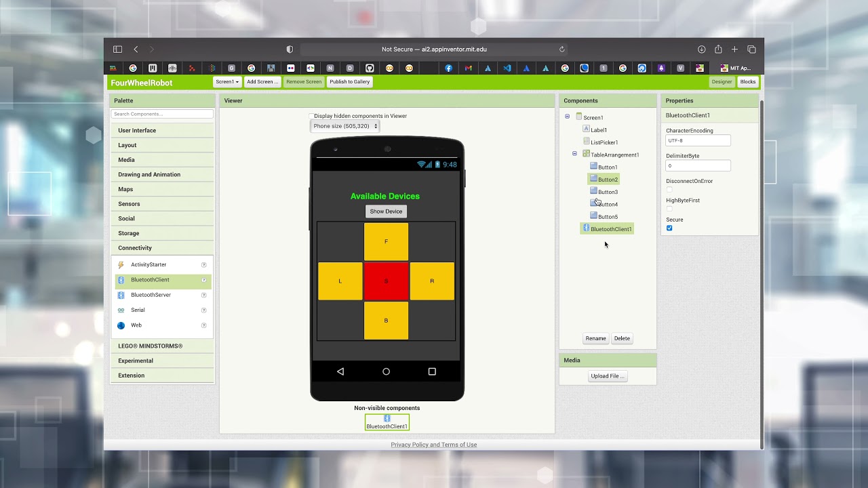Expand the Sensors palette section
This screenshot has height=488, width=868.
pos(162,204)
